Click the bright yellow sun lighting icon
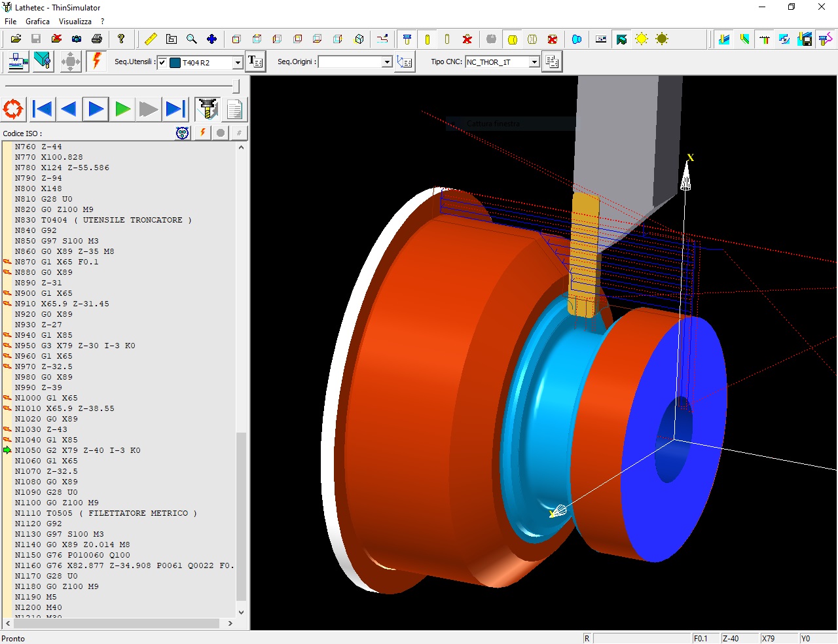This screenshot has width=838, height=644. click(642, 39)
